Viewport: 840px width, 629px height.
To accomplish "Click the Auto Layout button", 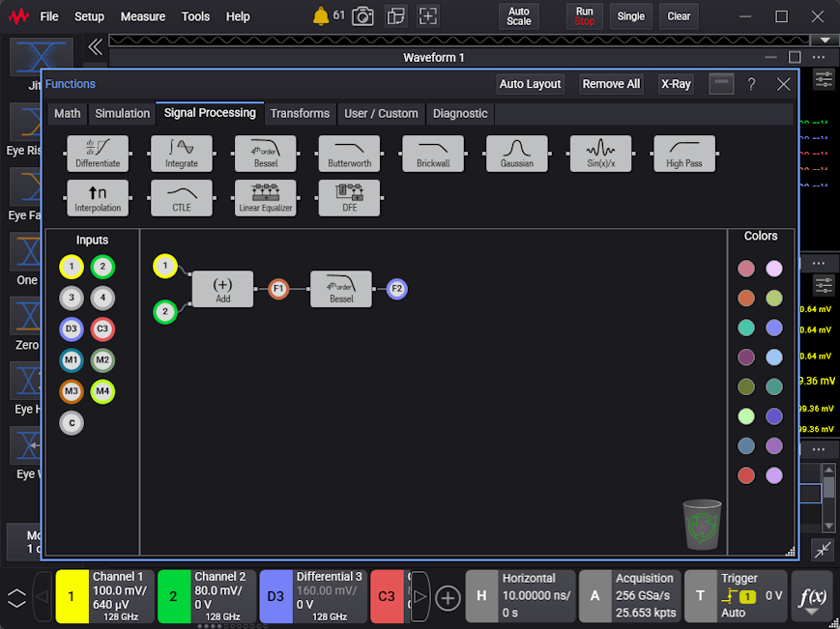I will (x=530, y=84).
